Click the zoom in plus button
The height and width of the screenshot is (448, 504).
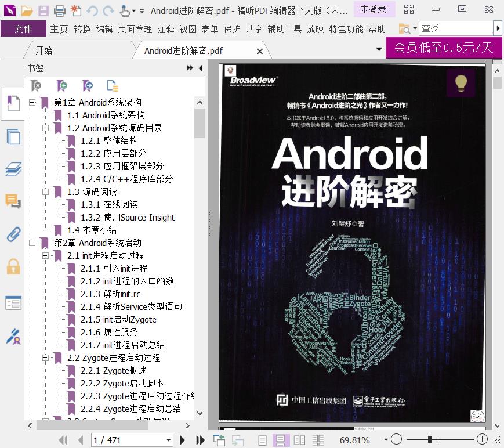click(482, 439)
